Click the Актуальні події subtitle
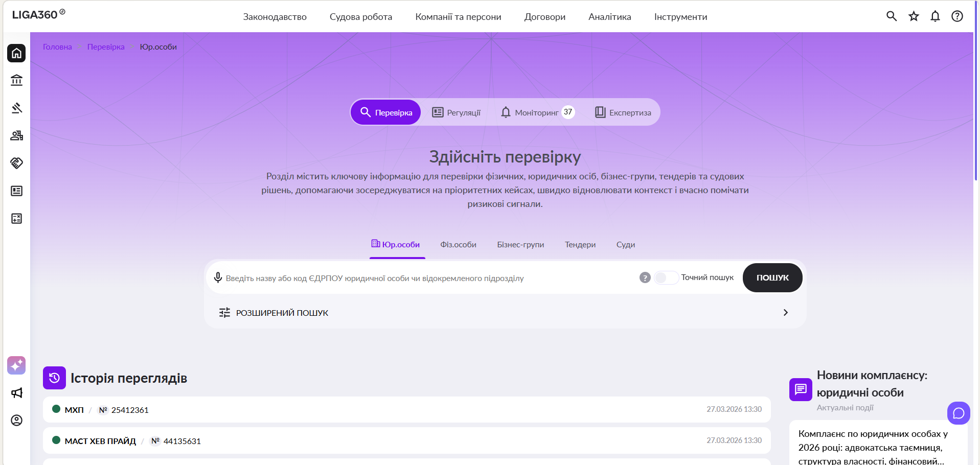 (x=845, y=408)
